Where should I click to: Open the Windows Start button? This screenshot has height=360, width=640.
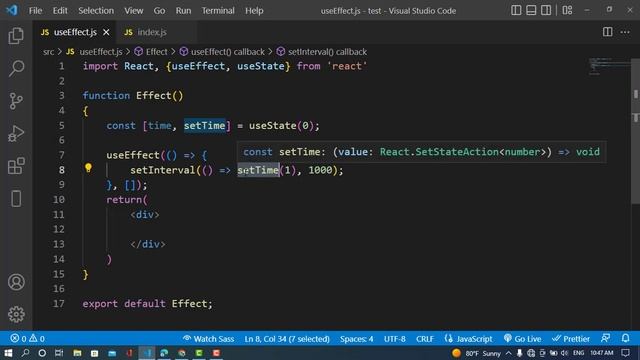(x=8, y=353)
